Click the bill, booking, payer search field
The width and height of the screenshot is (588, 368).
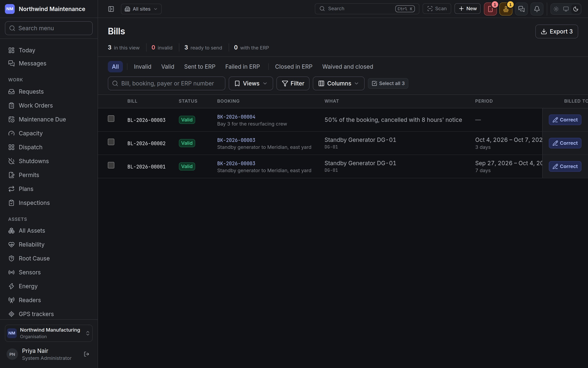[x=166, y=83]
